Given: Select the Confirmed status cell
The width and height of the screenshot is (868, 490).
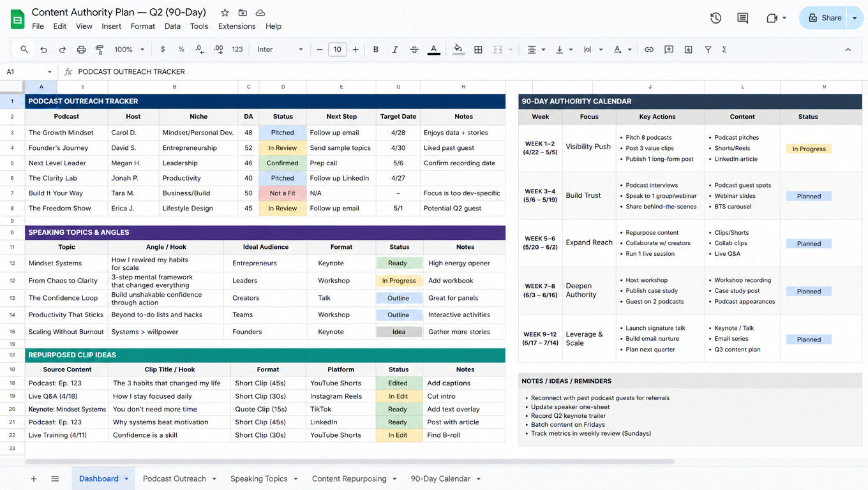Looking at the screenshot, I should coord(283,163).
